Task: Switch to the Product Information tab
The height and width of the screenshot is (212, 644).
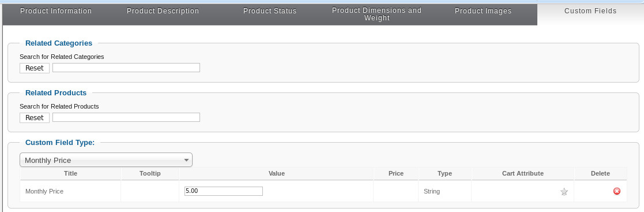Action: [x=56, y=11]
